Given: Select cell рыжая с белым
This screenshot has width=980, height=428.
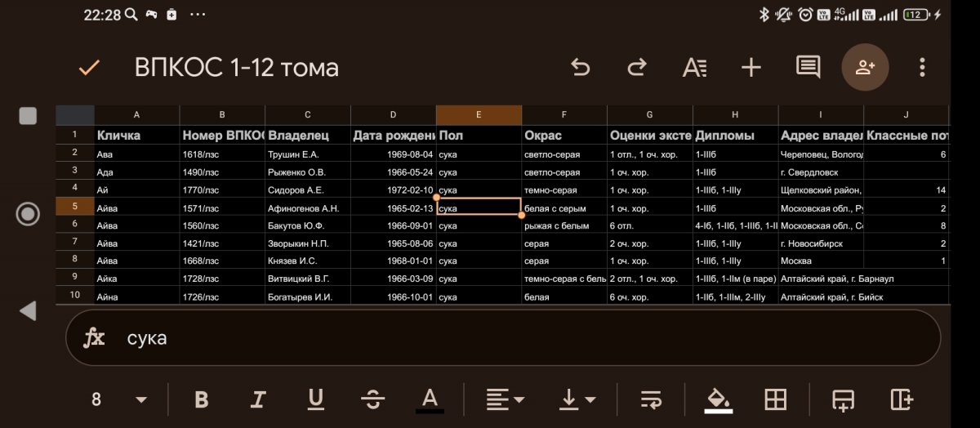Looking at the screenshot, I should (564, 225).
